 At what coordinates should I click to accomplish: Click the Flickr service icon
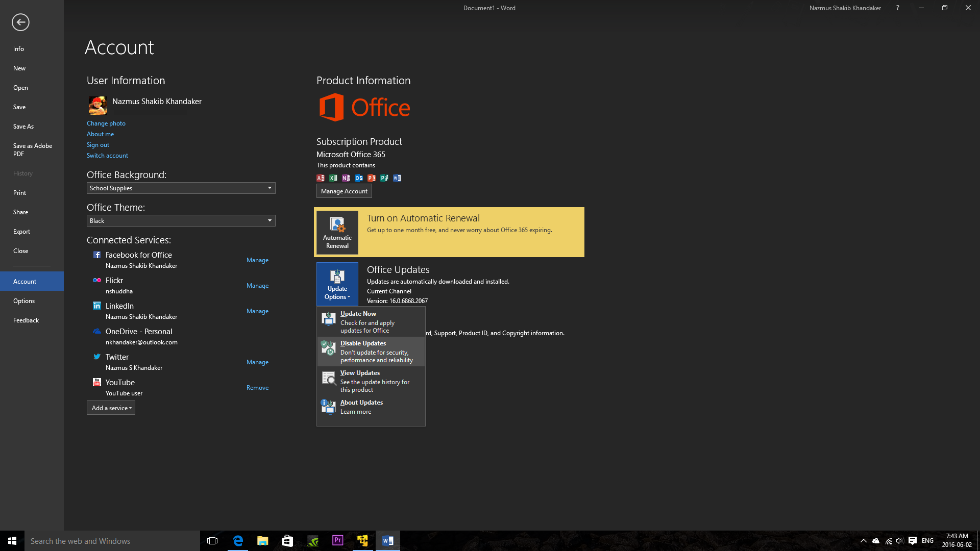(97, 280)
